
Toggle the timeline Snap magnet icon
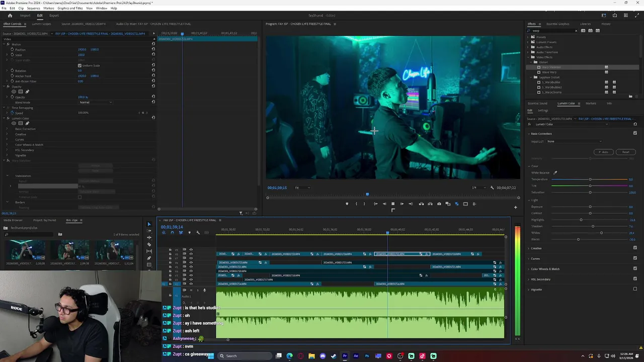[172, 232]
